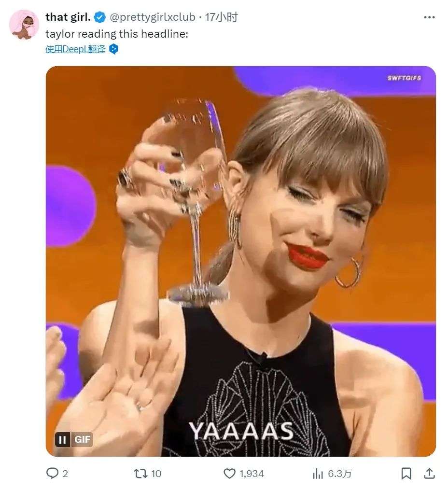The width and height of the screenshot is (448, 490).
Task: Visit the @prettygirlxclub handle link
Action: [x=153, y=17]
